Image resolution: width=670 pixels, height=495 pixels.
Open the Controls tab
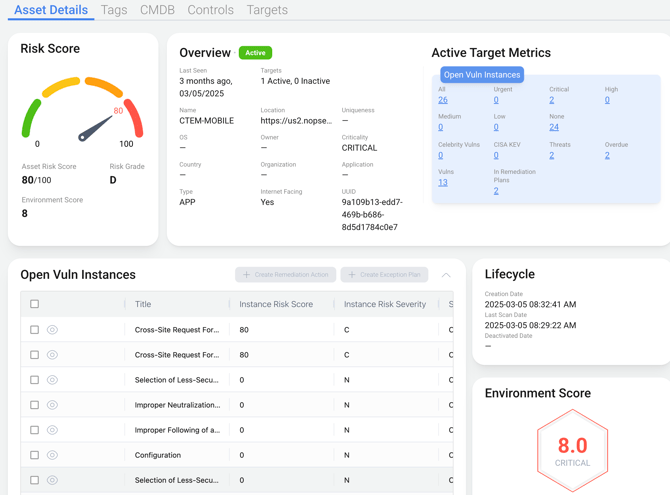210,10
